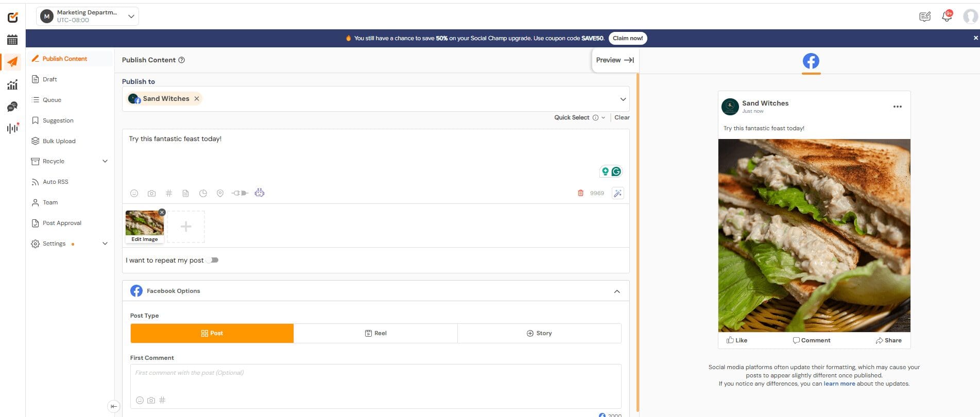The image size is (980, 417).
Task: Click the Claim now! button
Action: 628,38
